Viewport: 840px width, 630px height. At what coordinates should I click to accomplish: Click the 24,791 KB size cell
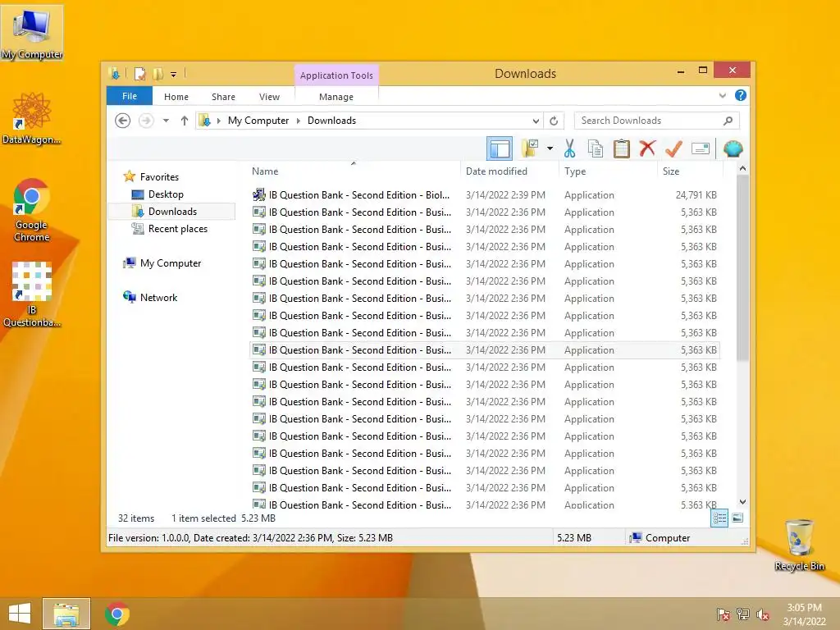pos(696,195)
